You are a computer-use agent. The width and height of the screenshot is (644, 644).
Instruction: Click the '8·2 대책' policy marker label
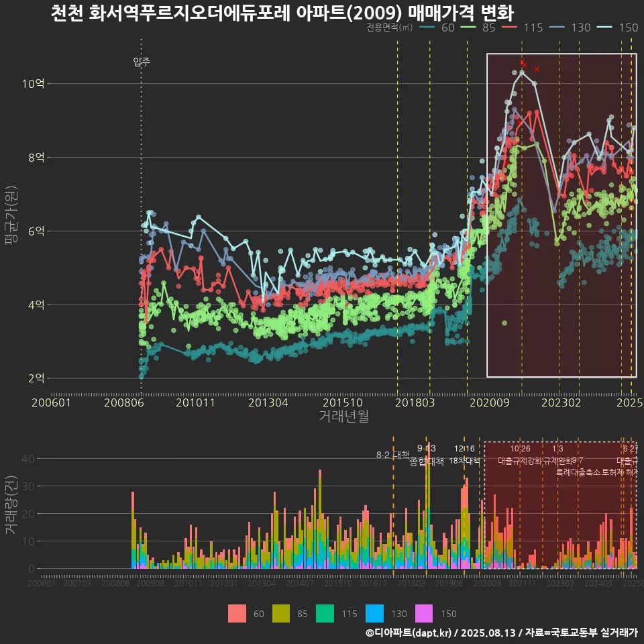pyautogui.click(x=393, y=455)
